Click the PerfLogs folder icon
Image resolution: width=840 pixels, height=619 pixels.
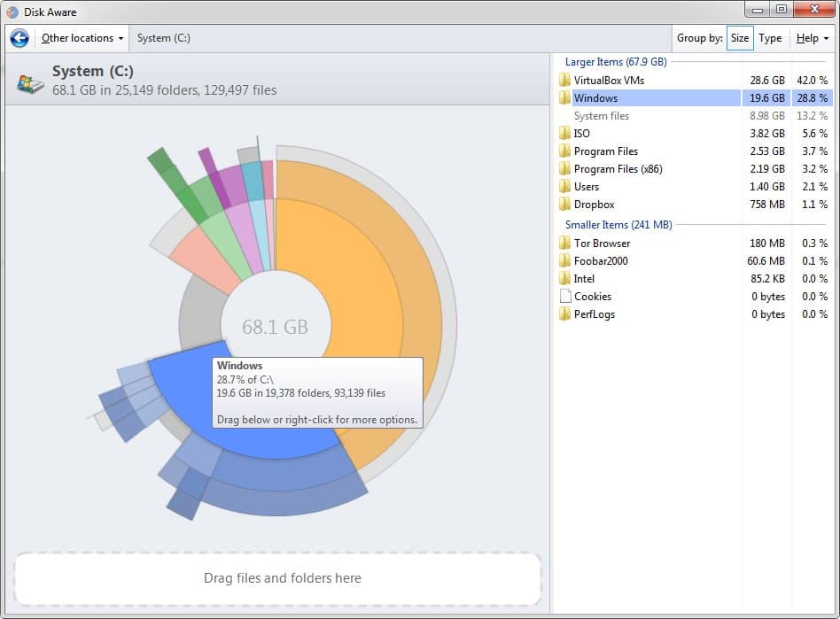(x=564, y=313)
